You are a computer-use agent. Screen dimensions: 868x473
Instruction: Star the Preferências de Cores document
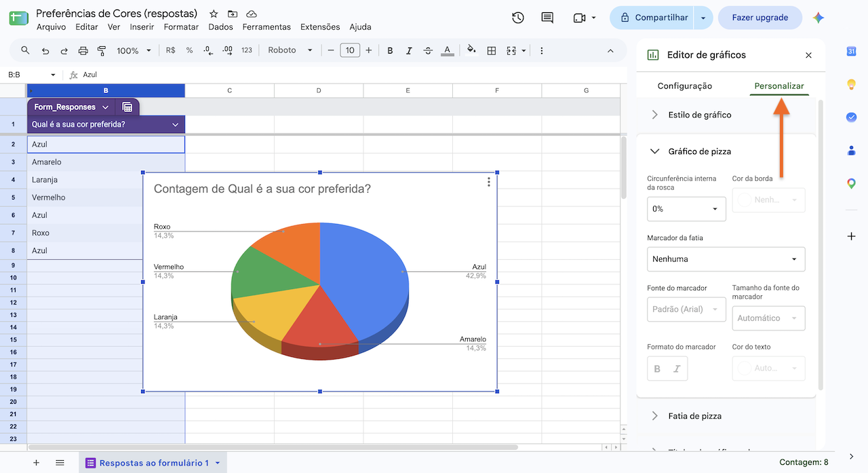pos(214,14)
